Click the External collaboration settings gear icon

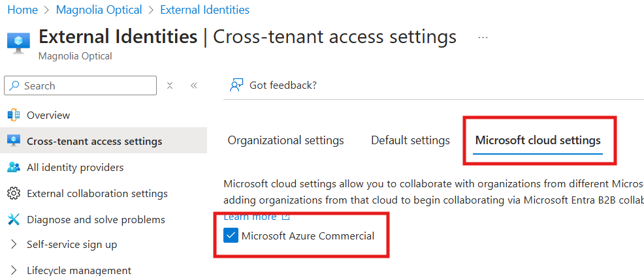[14, 194]
